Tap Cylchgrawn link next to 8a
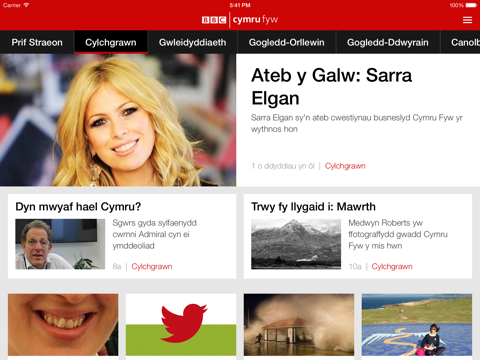 coord(152,266)
